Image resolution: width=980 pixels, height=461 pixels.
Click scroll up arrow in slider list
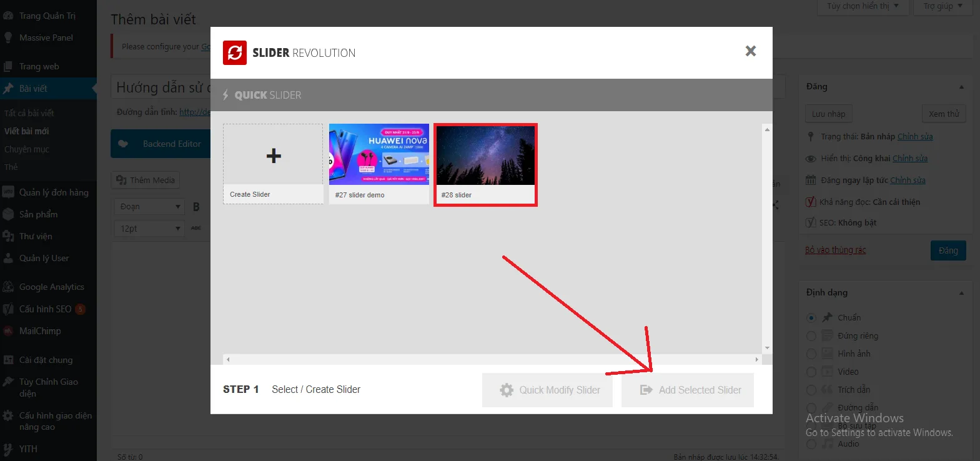(x=767, y=129)
